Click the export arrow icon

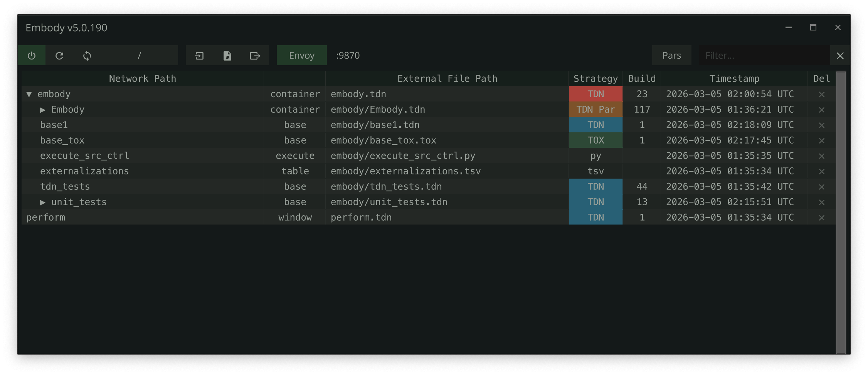[255, 56]
